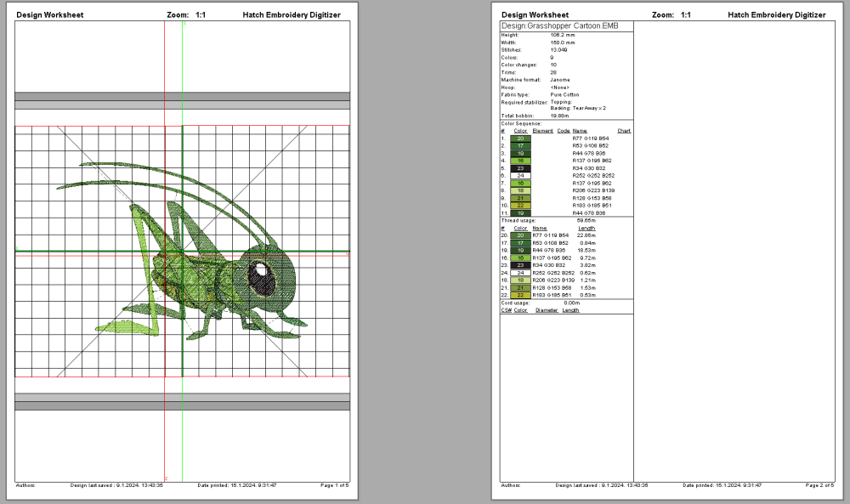Click the Length header in Thread usage table

[x=586, y=228]
